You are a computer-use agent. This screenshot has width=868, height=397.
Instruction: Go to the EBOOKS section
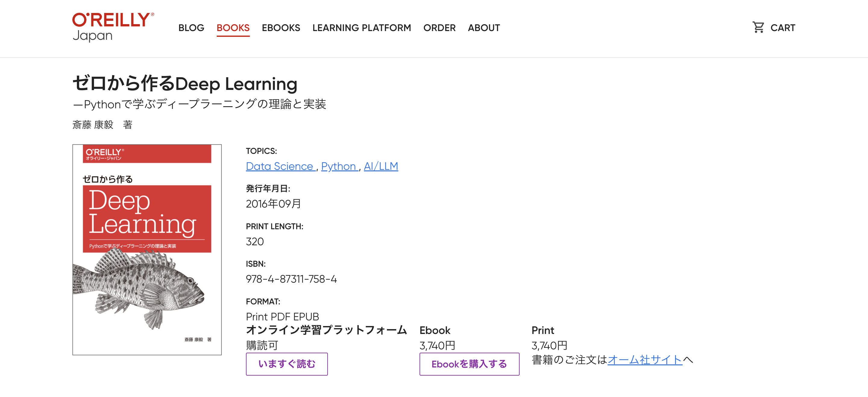click(281, 28)
